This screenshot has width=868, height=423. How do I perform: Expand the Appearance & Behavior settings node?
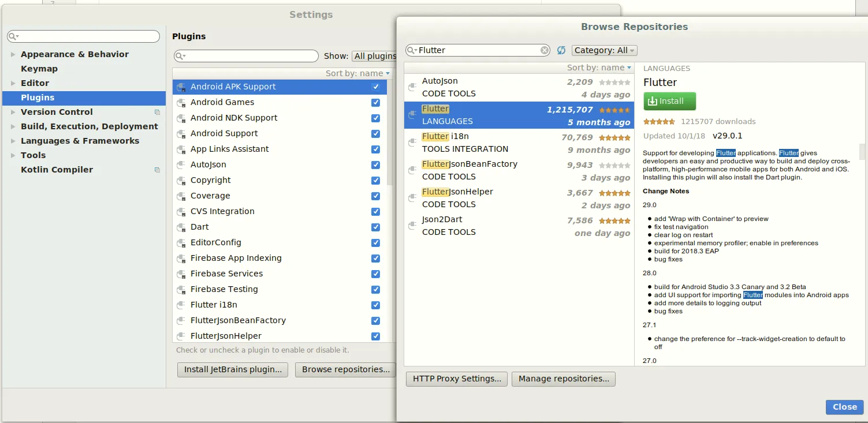point(13,54)
